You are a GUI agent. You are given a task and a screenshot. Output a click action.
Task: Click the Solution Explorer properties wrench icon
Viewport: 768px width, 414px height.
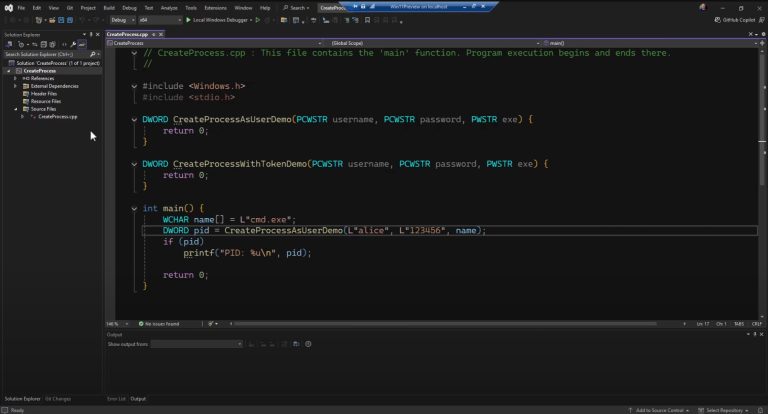[x=72, y=44]
